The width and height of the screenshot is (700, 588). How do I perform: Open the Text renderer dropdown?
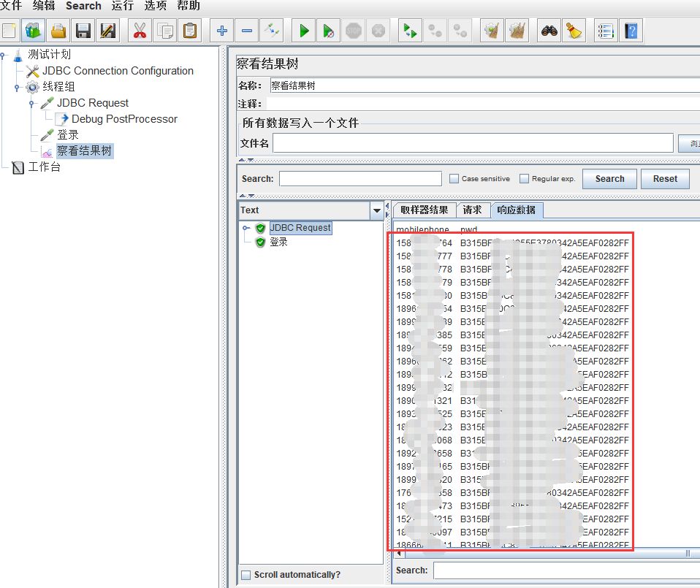click(376, 210)
